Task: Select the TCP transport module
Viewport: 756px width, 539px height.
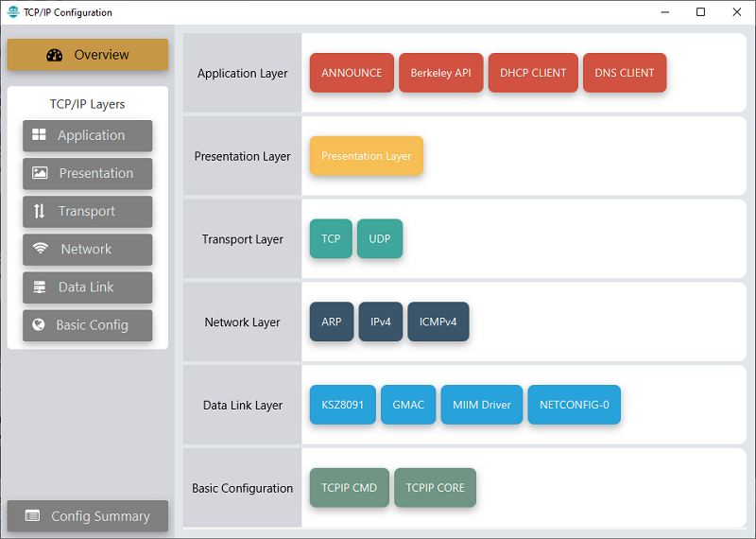Action: click(331, 239)
